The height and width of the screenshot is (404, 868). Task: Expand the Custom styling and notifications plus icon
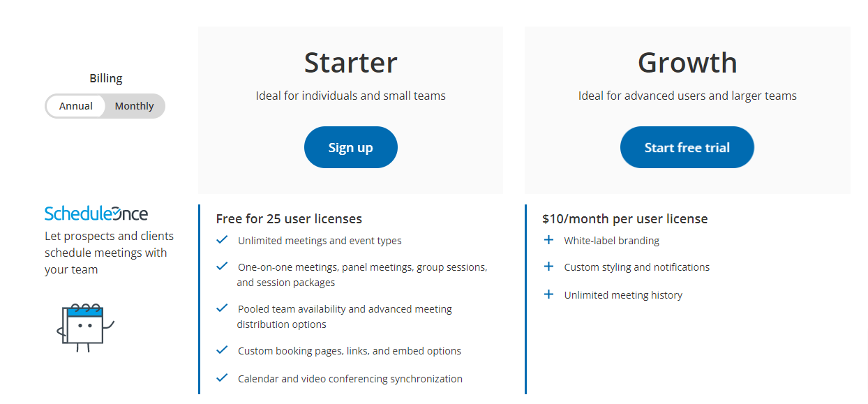(548, 267)
